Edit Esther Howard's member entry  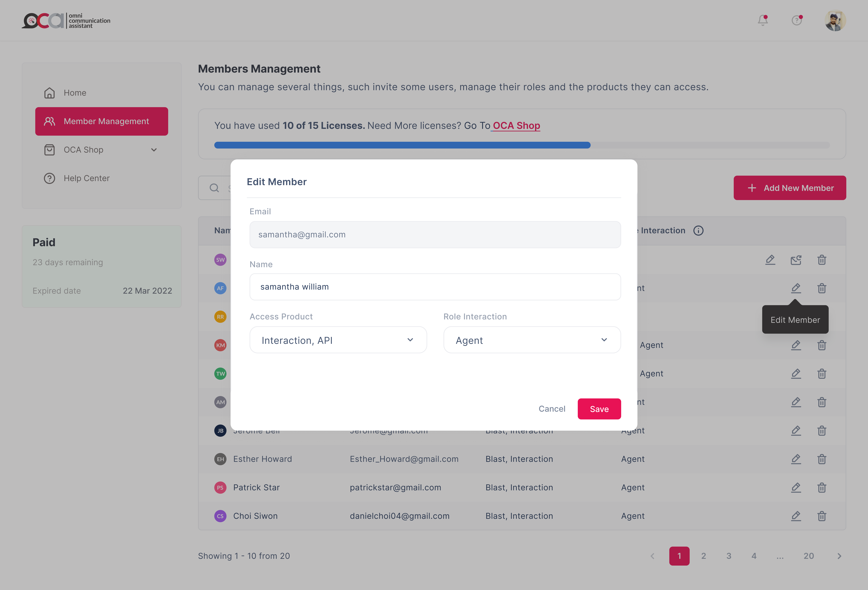coord(796,459)
